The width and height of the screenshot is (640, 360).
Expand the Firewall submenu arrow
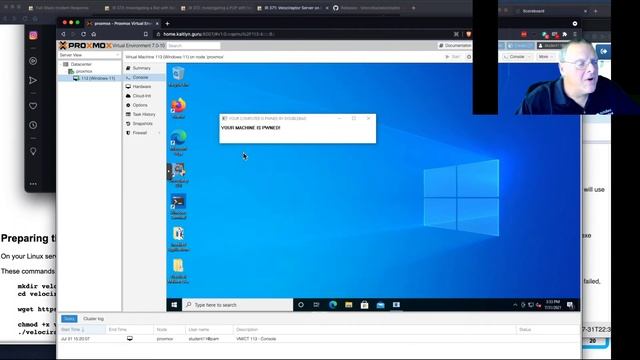[159, 133]
